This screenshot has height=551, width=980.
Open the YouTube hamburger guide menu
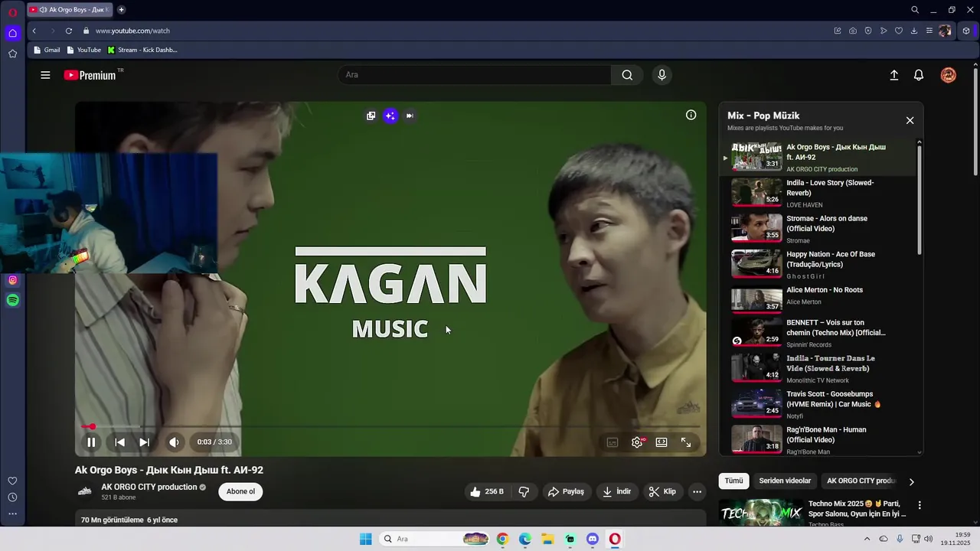point(45,75)
